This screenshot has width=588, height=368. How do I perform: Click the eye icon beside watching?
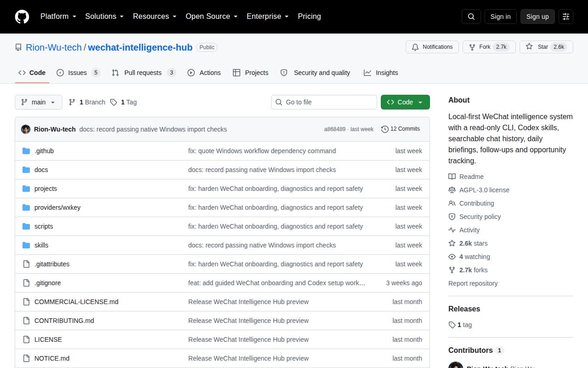[452, 257]
